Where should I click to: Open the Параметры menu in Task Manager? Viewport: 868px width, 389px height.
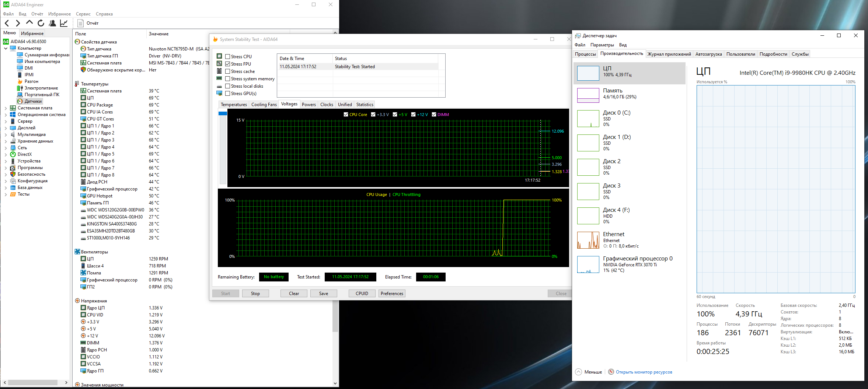602,45
